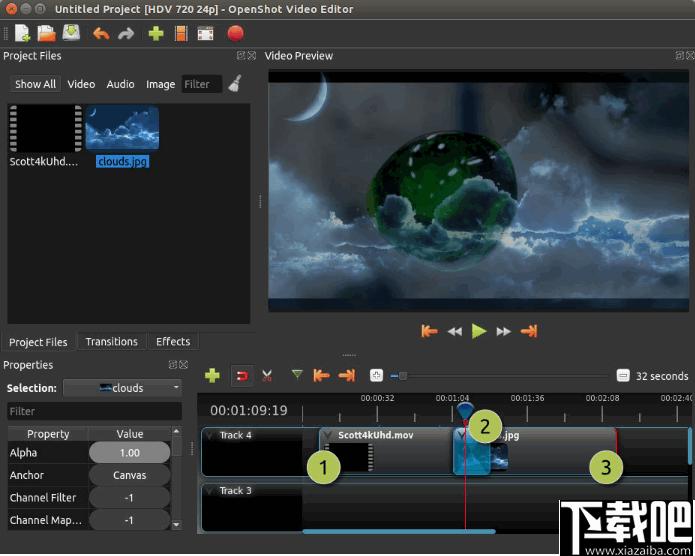Zoom out the timeline with the minus icon
The width and height of the screenshot is (695, 556).
(x=623, y=376)
